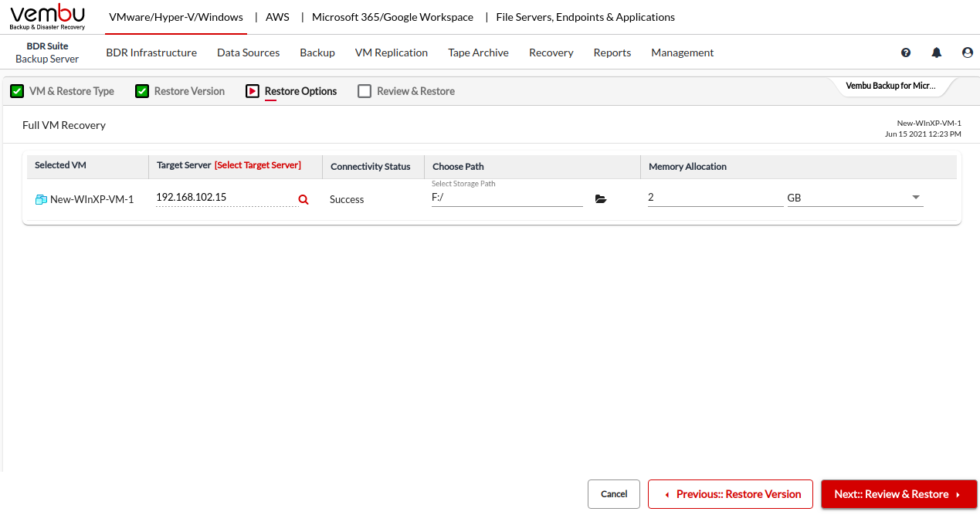Expand the GB memory unit dropdown

point(916,198)
